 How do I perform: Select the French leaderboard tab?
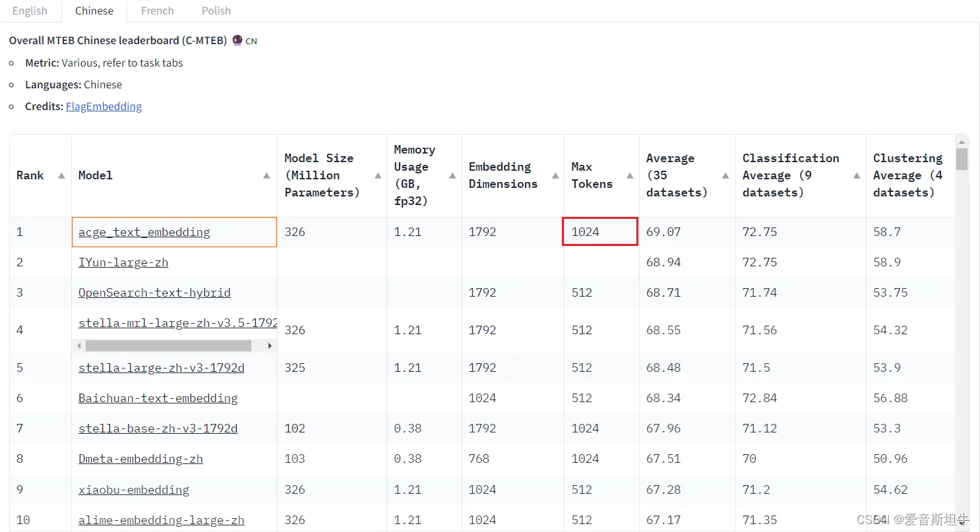pyautogui.click(x=158, y=11)
